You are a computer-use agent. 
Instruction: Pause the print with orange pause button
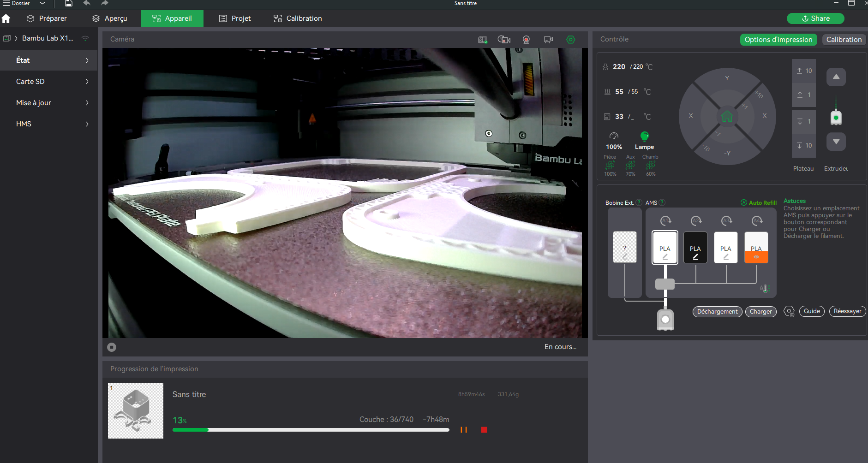pos(464,430)
